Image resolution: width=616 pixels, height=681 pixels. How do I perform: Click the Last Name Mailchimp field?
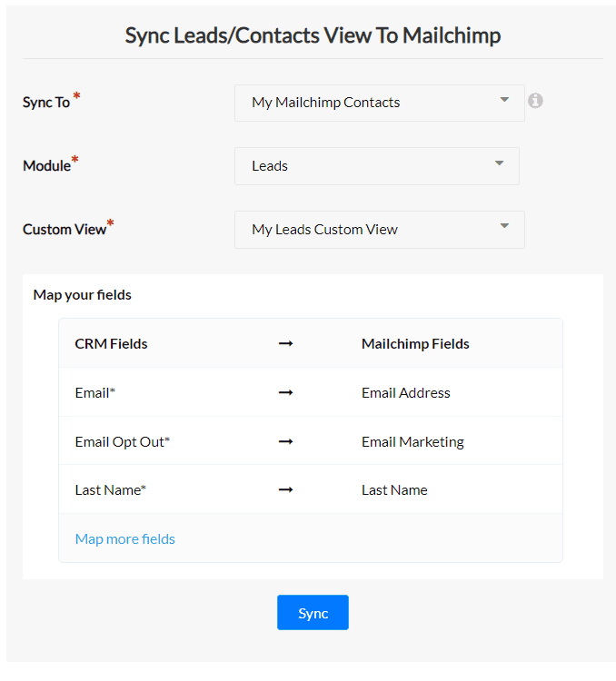(x=394, y=490)
